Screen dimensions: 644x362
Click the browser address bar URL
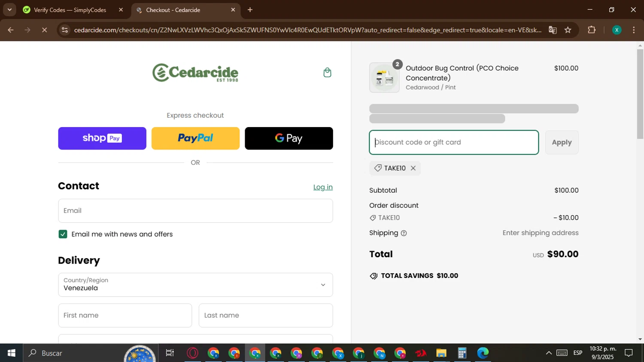(307, 30)
